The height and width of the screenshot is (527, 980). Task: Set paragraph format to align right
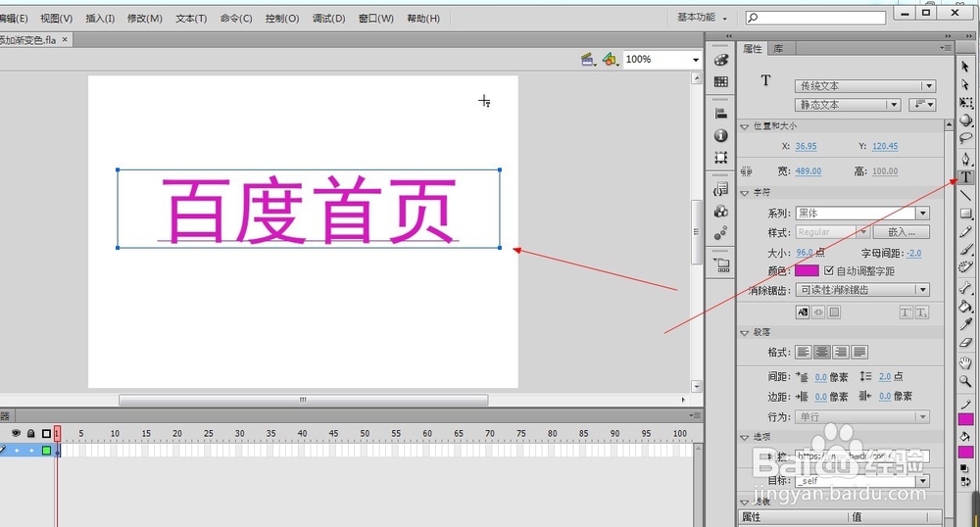[841, 353]
